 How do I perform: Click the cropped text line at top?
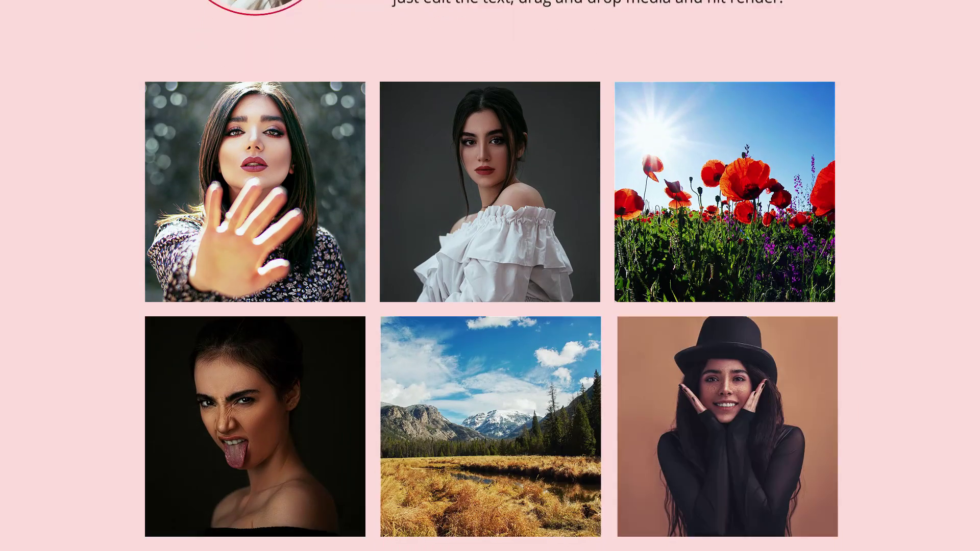pos(587,3)
